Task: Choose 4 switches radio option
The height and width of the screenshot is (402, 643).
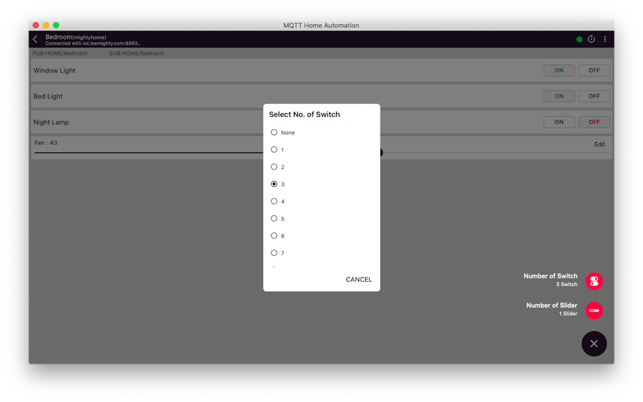Action: pos(274,201)
